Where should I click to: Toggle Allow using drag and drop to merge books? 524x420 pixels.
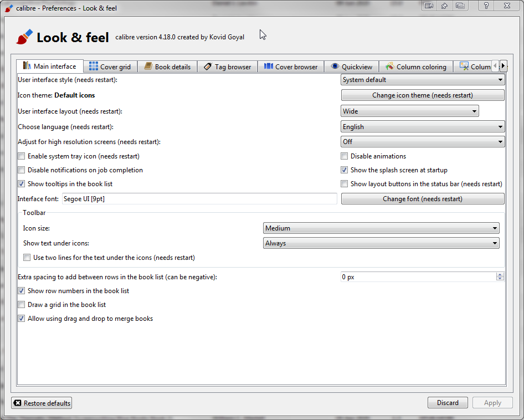click(22, 319)
